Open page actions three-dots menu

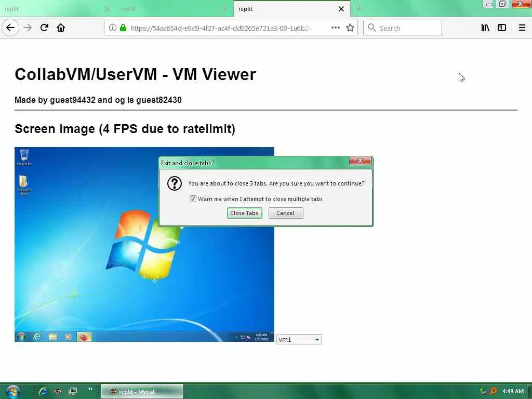coord(335,28)
